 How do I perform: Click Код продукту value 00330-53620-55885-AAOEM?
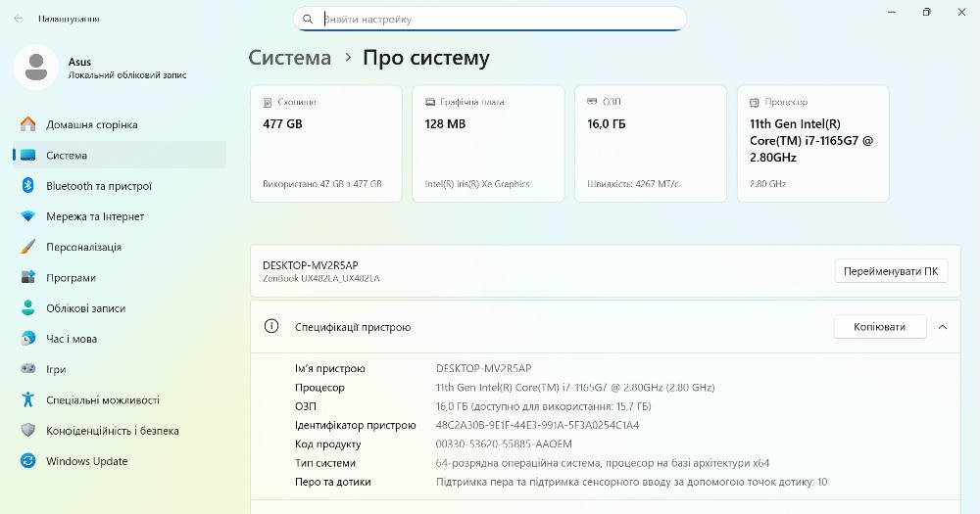(504, 444)
